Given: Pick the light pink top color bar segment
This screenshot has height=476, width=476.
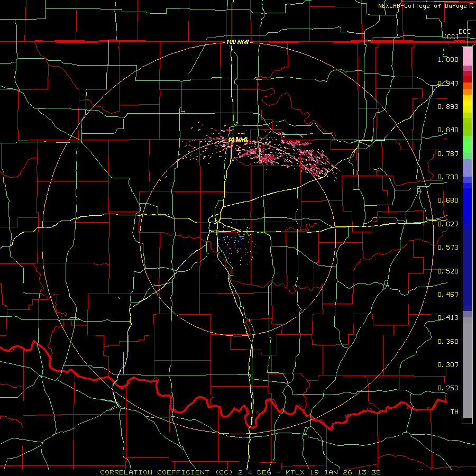Looking at the screenshot, I should tap(467, 57).
